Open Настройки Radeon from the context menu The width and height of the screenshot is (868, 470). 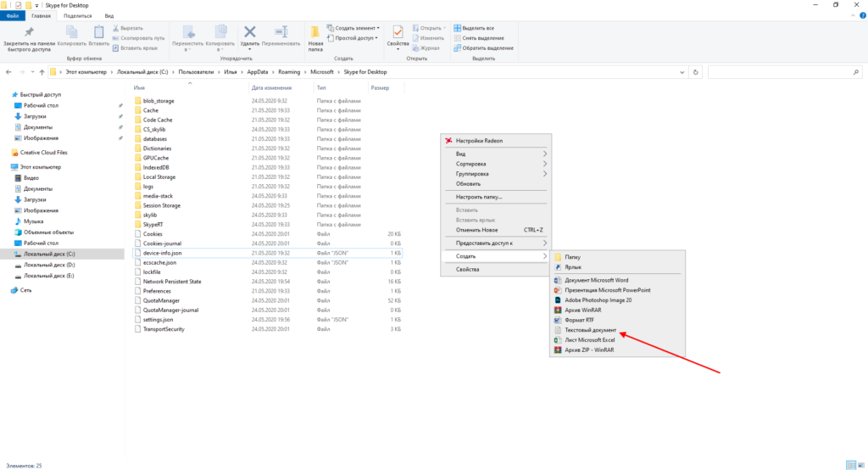tap(479, 140)
